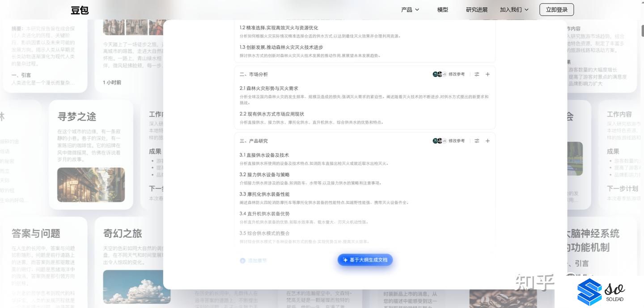Click heading 2.2 现有供水方式市场应用现状
Screen dimensions: 644x308
coord(271,114)
